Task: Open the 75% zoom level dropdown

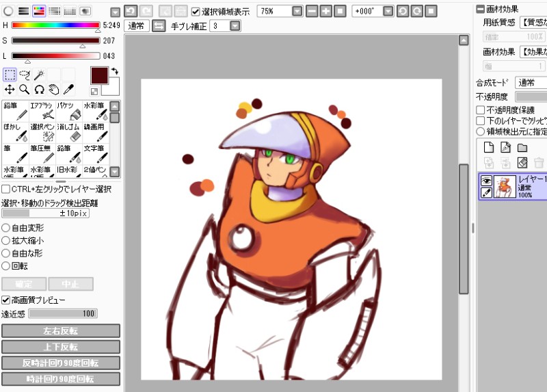Action: 297,11
